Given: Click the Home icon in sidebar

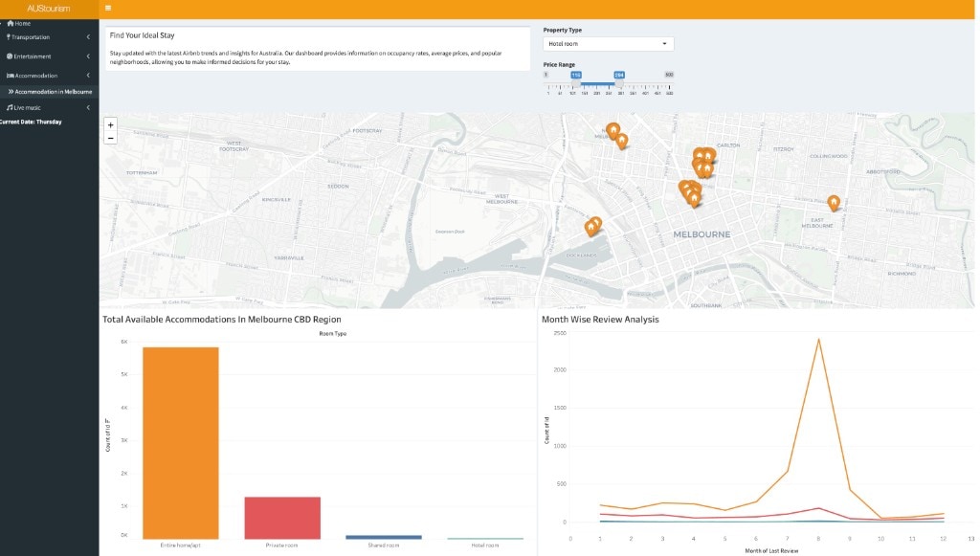Looking at the screenshot, I should pos(11,23).
